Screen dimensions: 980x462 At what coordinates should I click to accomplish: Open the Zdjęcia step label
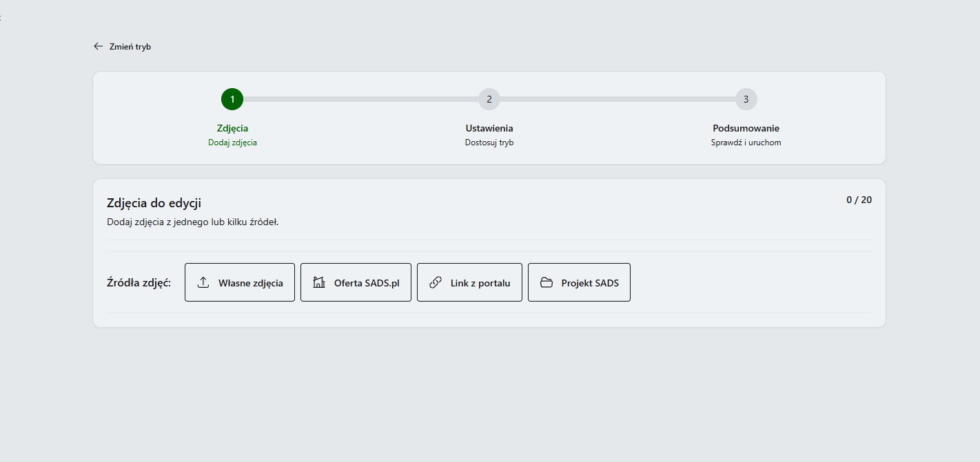[x=232, y=128]
